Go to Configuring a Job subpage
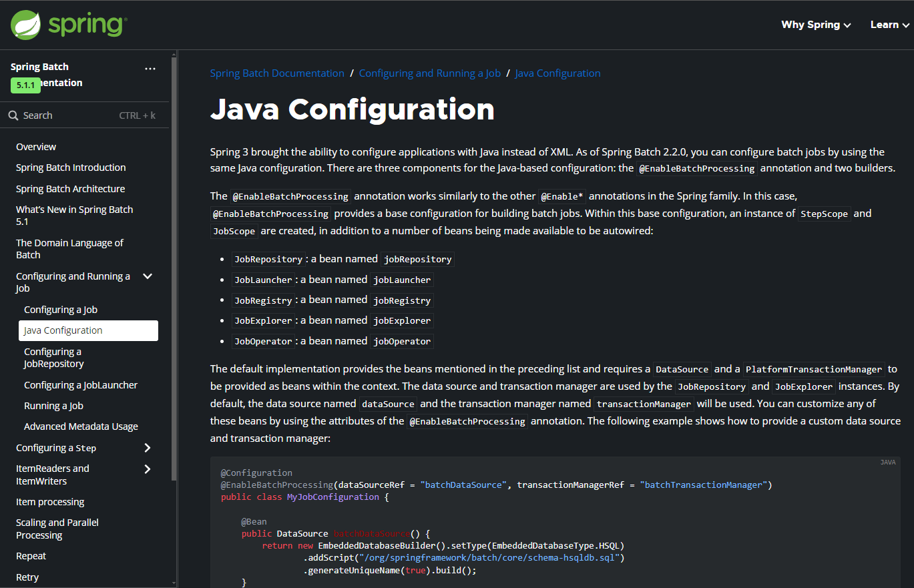Viewport: 914px width, 588px height. [x=61, y=310]
